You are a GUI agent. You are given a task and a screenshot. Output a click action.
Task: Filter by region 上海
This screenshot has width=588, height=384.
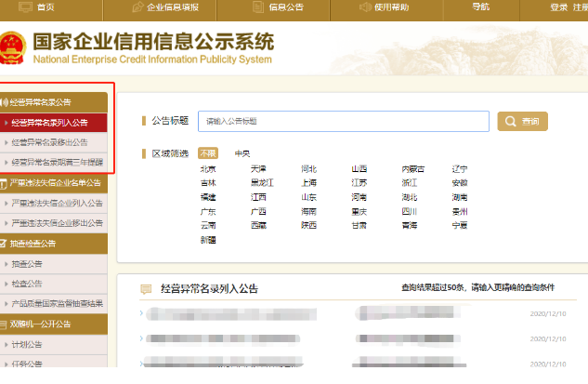point(309,183)
